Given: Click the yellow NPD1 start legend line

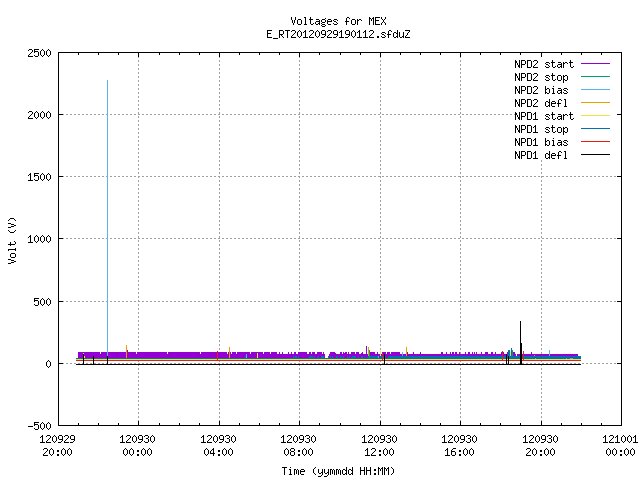Looking at the screenshot, I should pyautogui.click(x=595, y=116).
